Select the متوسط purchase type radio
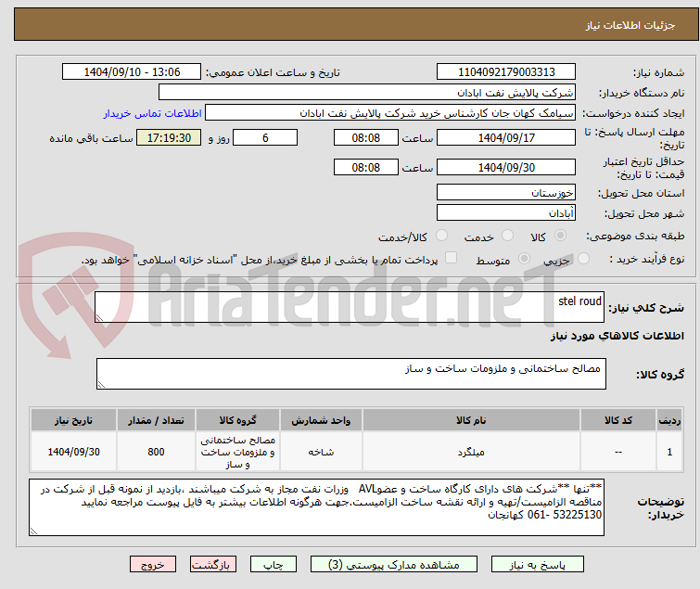The height and width of the screenshot is (589, 700). click(x=524, y=259)
